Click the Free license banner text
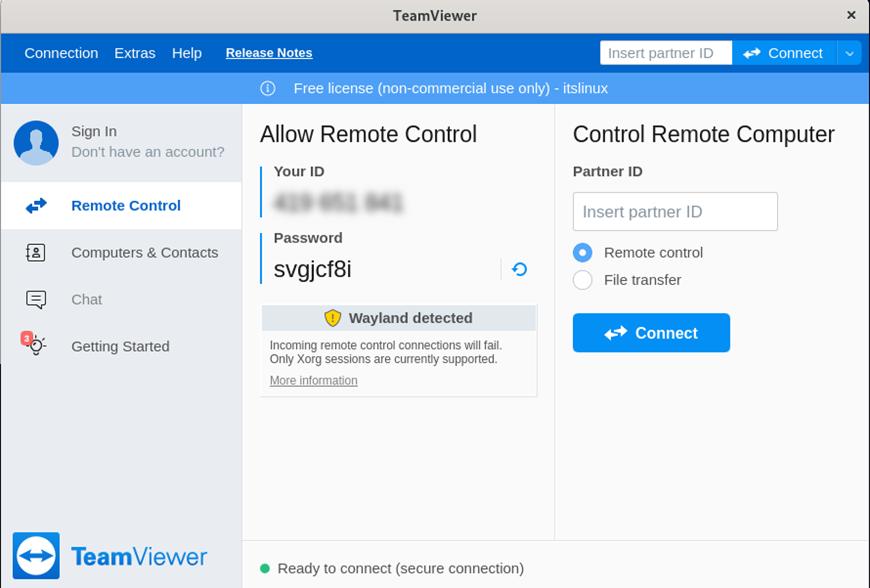870x588 pixels. click(451, 88)
